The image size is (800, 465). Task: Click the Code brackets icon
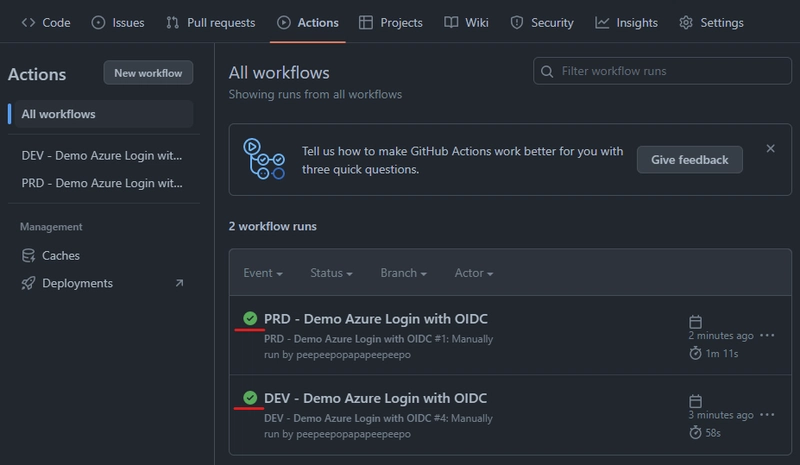29,22
